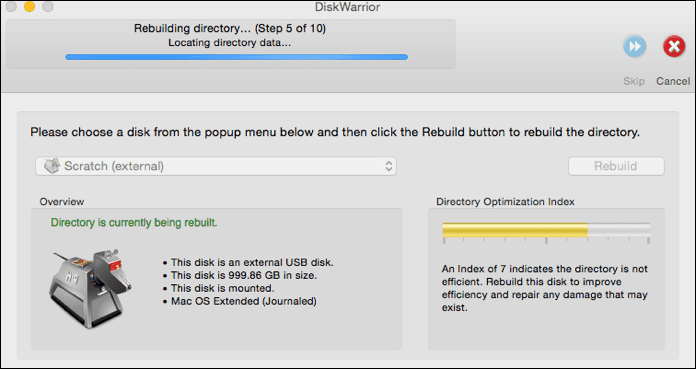The height and width of the screenshot is (369, 696).
Task: Click the blue Skip fast-forward icon
Action: click(634, 47)
